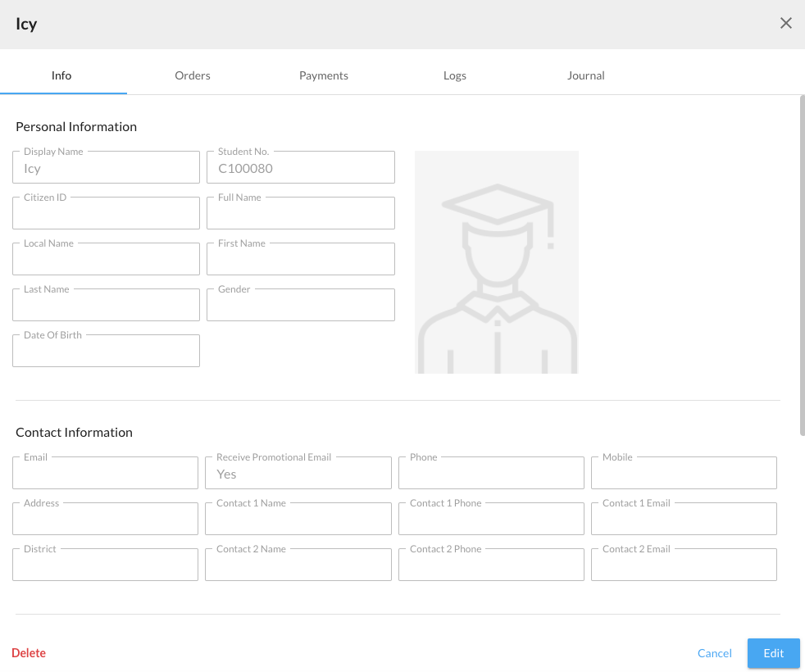Click the Personal Information heading

[x=76, y=127]
